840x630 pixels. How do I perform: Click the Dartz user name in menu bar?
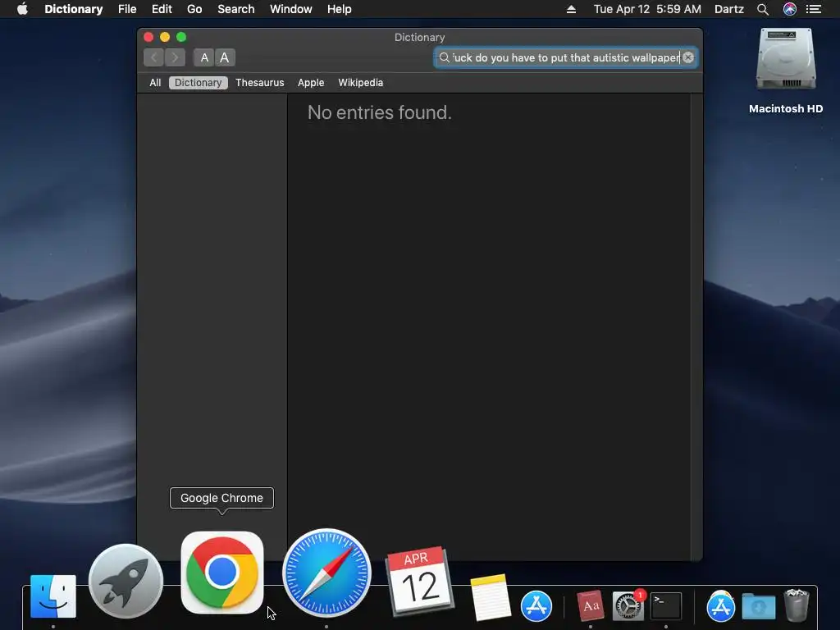729,9
